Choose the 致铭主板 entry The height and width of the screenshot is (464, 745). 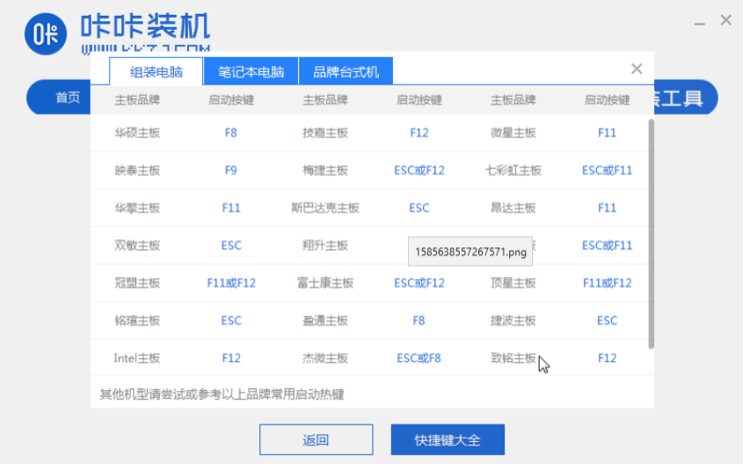click(x=513, y=358)
